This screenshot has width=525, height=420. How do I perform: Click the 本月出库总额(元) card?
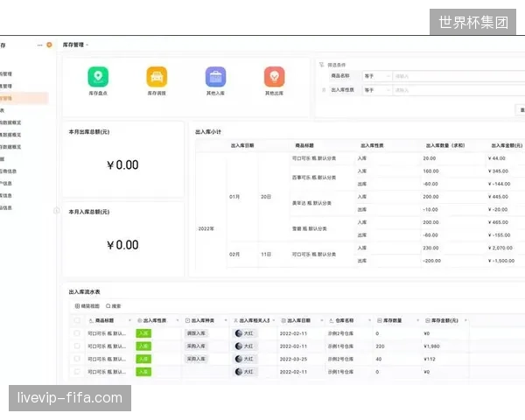click(123, 159)
